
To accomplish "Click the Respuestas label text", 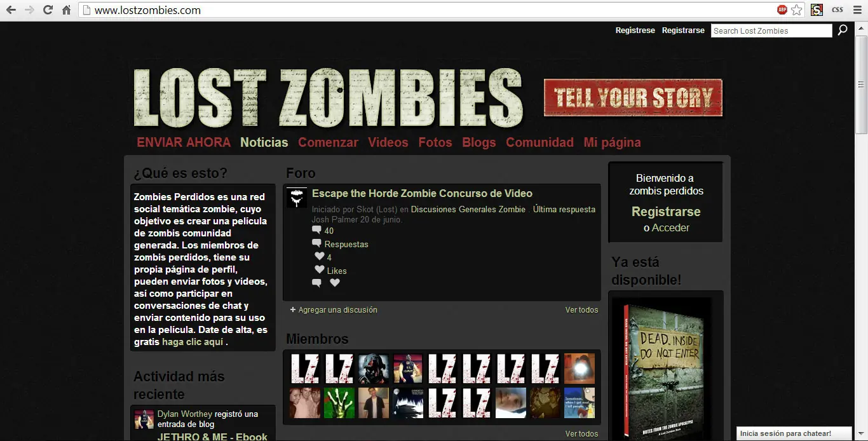I will (346, 244).
